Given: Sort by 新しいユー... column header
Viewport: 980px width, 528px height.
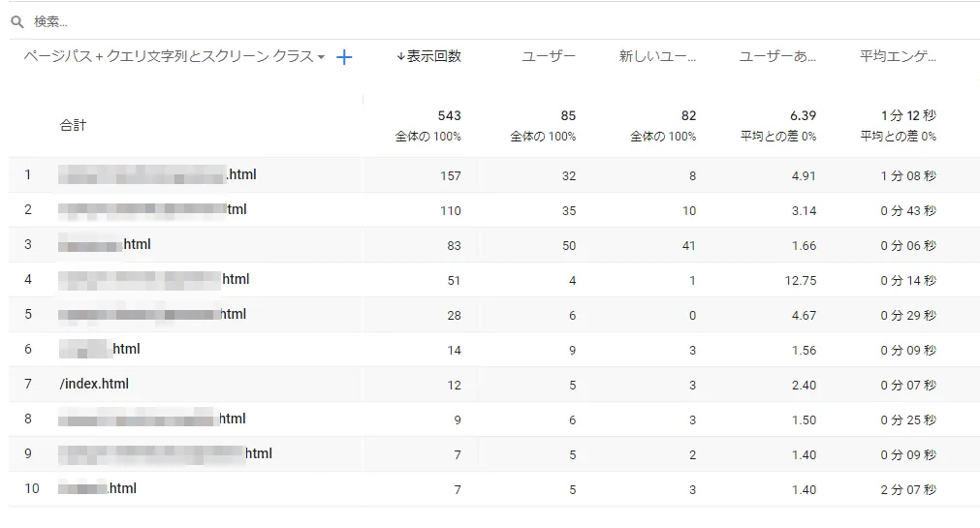Looking at the screenshot, I should tap(657, 57).
